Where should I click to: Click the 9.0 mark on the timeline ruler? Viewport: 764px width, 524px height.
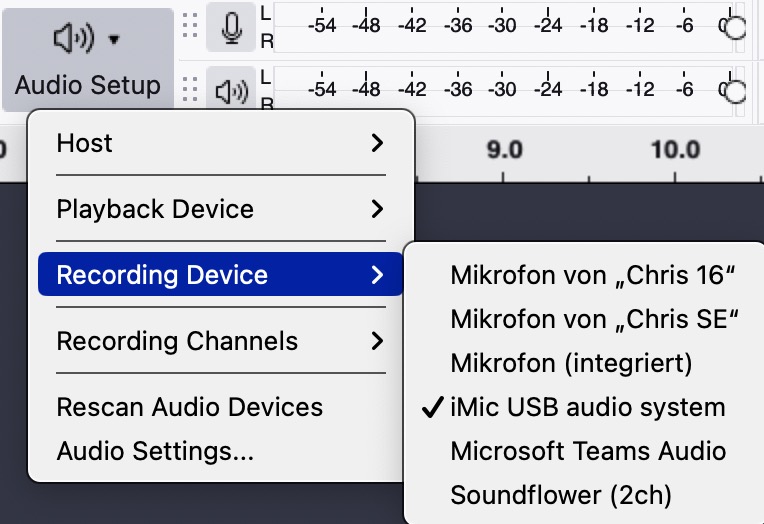(504, 151)
